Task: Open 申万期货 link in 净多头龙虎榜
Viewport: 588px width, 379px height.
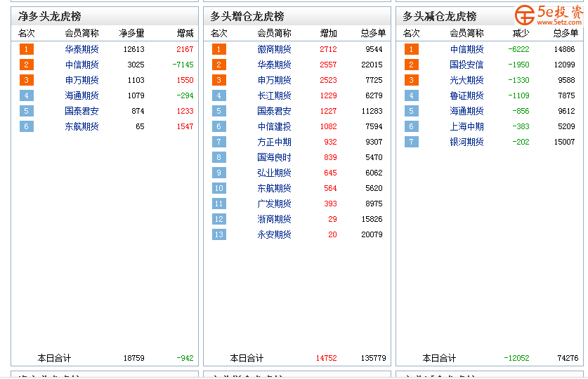Action: [81, 80]
